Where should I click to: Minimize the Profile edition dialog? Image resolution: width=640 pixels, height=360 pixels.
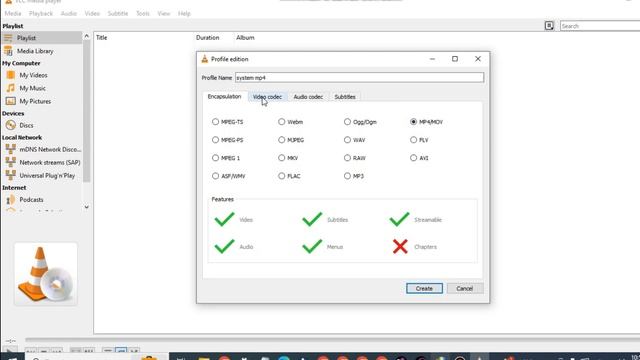click(x=432, y=59)
